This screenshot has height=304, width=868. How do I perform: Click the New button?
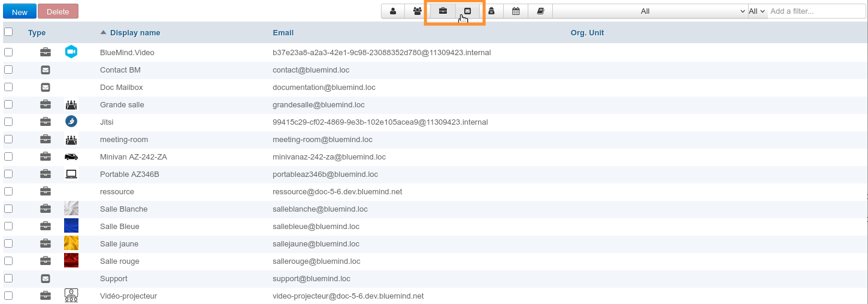(x=20, y=11)
